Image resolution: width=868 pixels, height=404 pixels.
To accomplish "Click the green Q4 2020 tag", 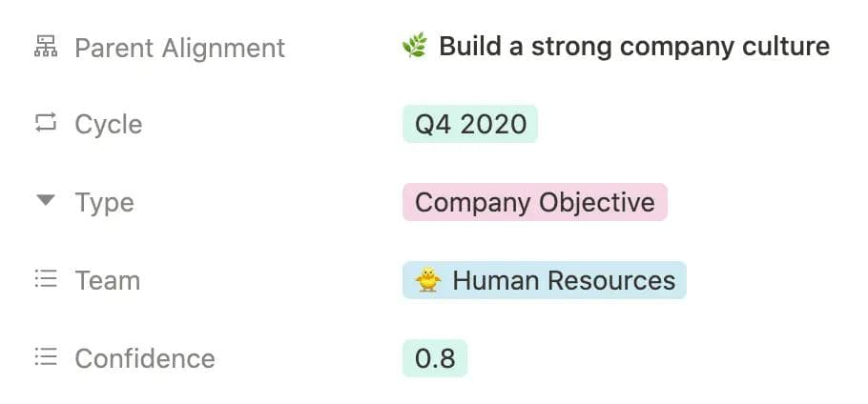I will [x=470, y=125].
